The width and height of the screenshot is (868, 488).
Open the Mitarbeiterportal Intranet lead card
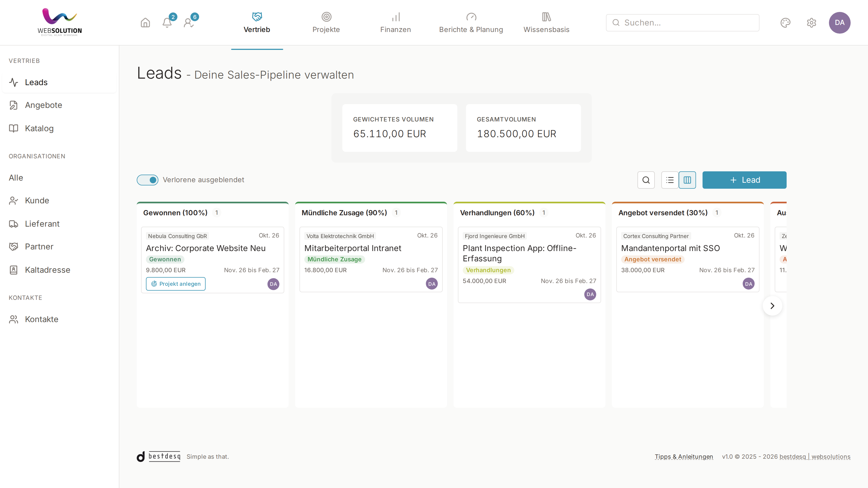371,259
